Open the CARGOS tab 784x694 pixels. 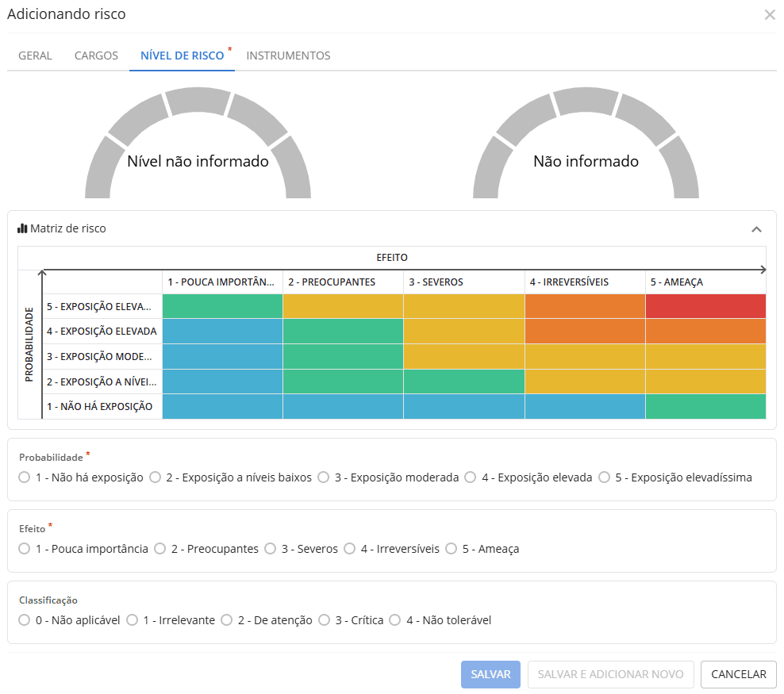[x=96, y=56]
